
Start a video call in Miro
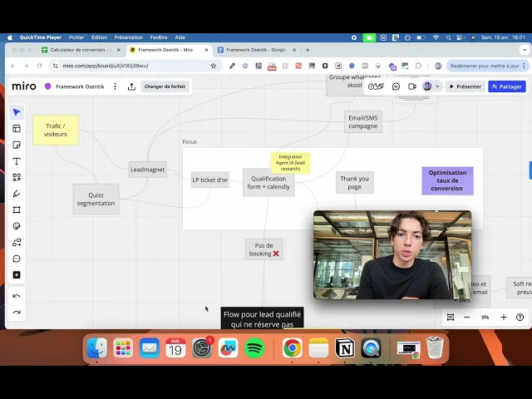click(x=412, y=86)
